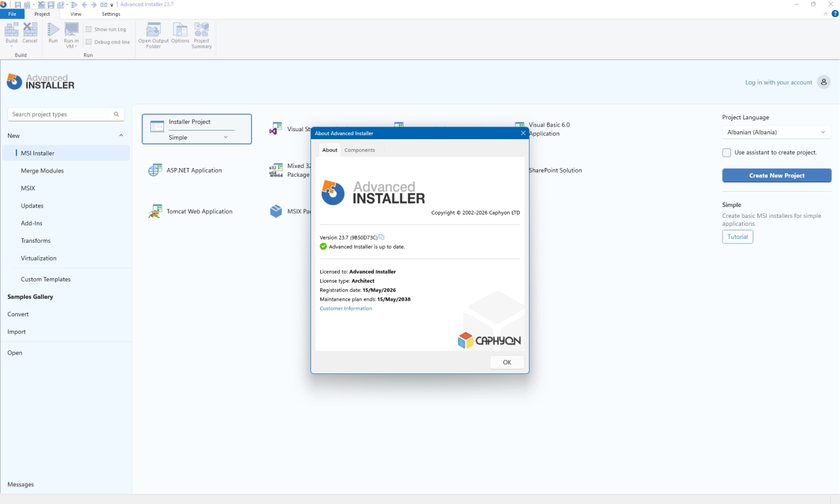
Task: Select Add-Ins in the sidebar
Action: pos(31,223)
